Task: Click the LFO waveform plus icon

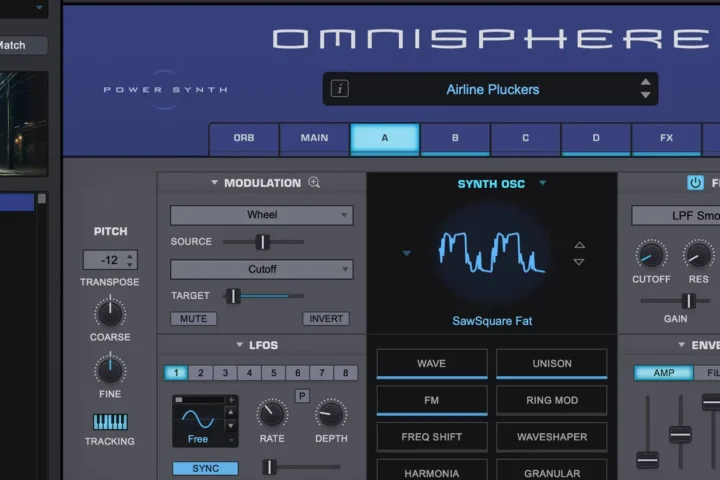Action: pos(231,400)
